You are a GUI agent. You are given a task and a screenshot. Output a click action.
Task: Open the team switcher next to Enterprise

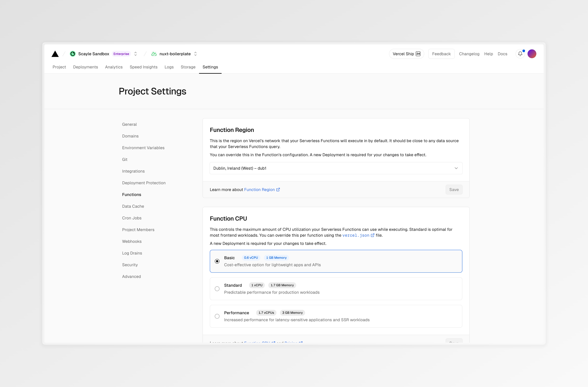(x=135, y=54)
